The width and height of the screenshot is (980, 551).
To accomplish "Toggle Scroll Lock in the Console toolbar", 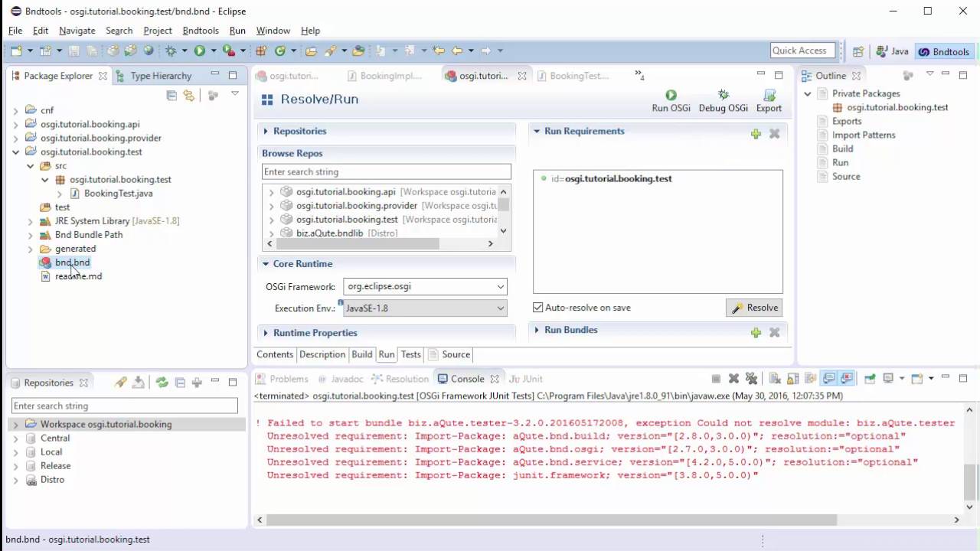I will pyautogui.click(x=792, y=379).
